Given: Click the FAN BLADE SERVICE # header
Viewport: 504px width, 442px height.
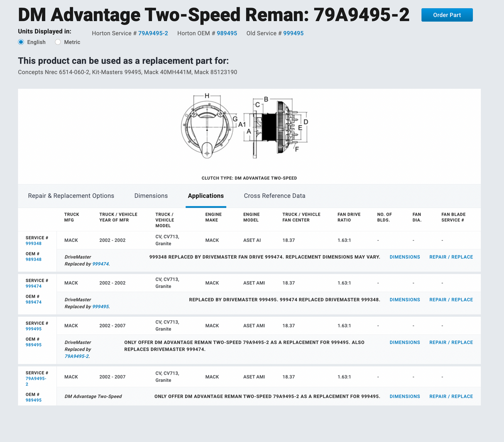Looking at the screenshot, I should (x=453, y=217).
